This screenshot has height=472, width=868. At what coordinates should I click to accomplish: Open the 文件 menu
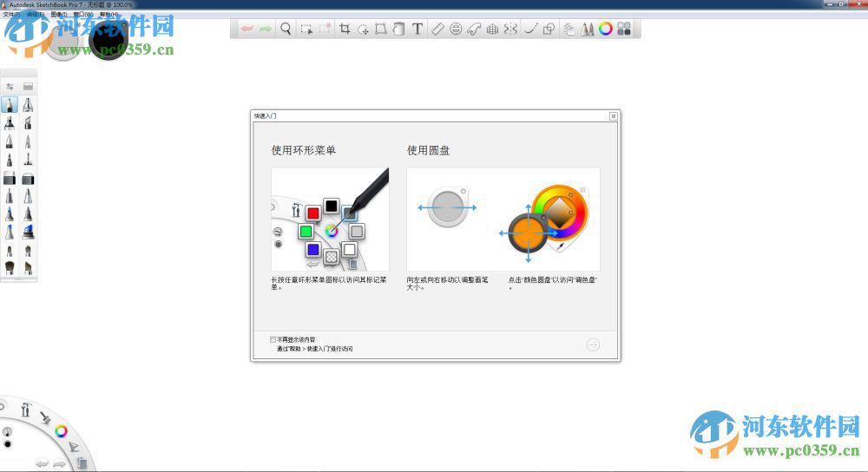(x=11, y=15)
